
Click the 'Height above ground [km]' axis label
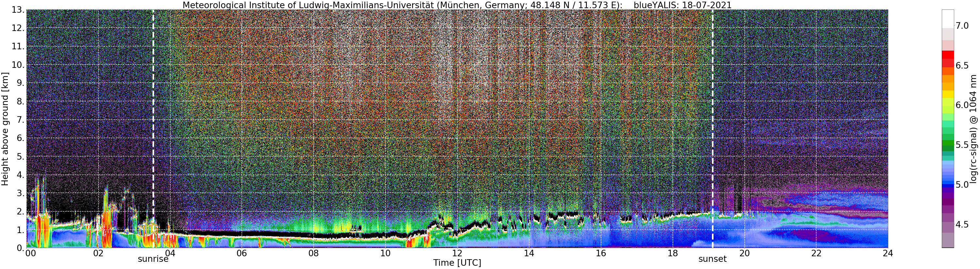(5, 129)
